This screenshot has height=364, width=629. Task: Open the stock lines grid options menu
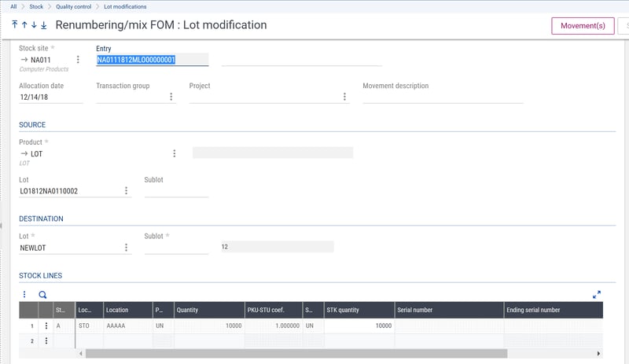coord(25,294)
